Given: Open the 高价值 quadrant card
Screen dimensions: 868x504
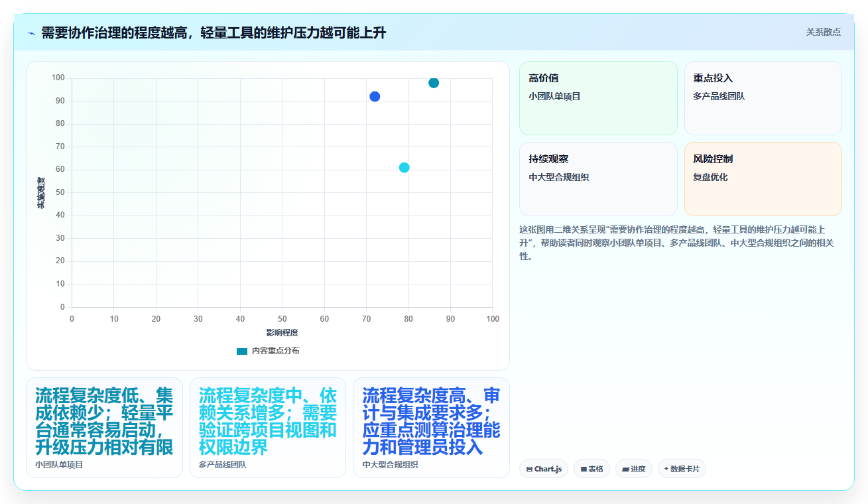Looking at the screenshot, I should (598, 98).
